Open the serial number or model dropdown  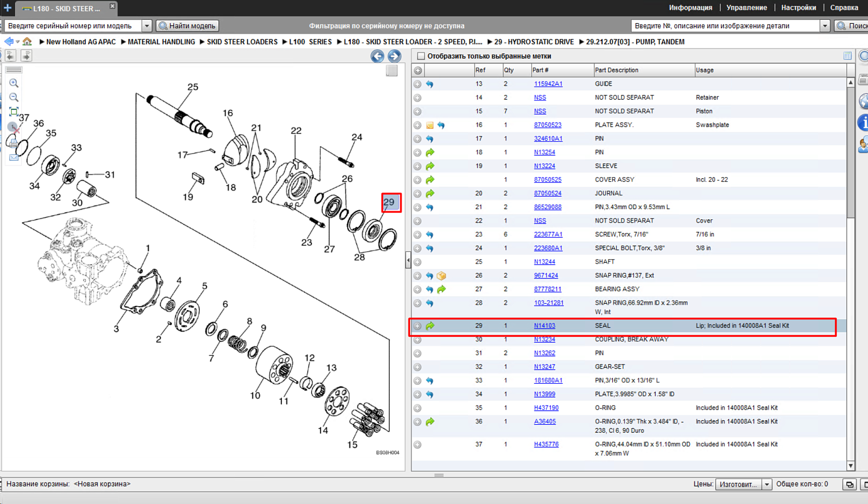(146, 26)
